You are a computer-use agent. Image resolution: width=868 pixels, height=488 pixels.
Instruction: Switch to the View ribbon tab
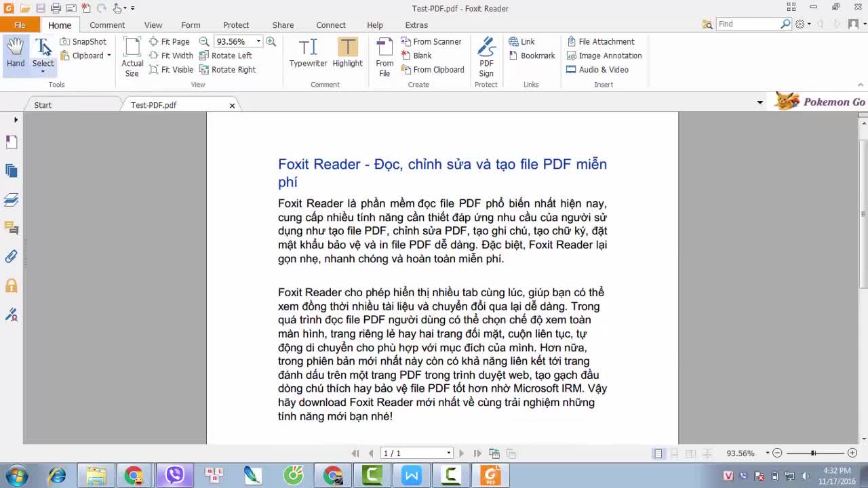pyautogui.click(x=153, y=25)
